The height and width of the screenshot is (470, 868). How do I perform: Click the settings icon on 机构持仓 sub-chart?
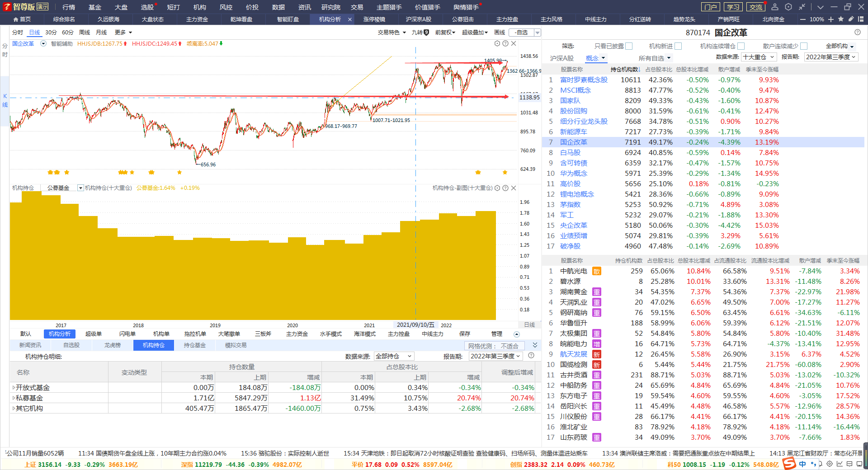497,188
